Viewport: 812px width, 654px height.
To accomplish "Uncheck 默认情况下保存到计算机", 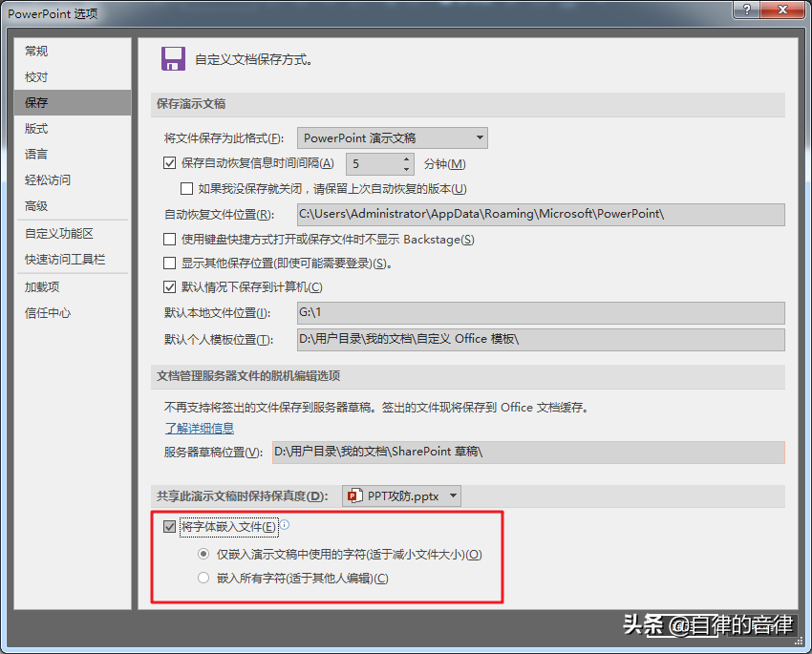I will click(x=169, y=286).
